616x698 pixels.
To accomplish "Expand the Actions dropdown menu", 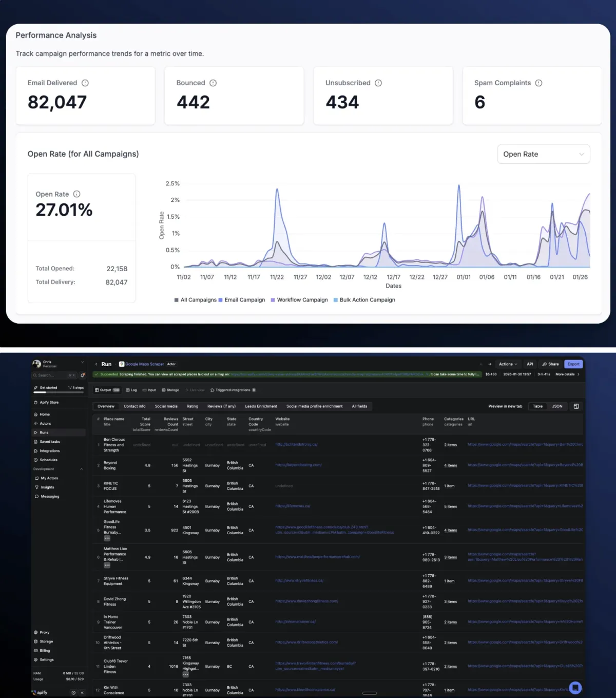I will 508,364.
